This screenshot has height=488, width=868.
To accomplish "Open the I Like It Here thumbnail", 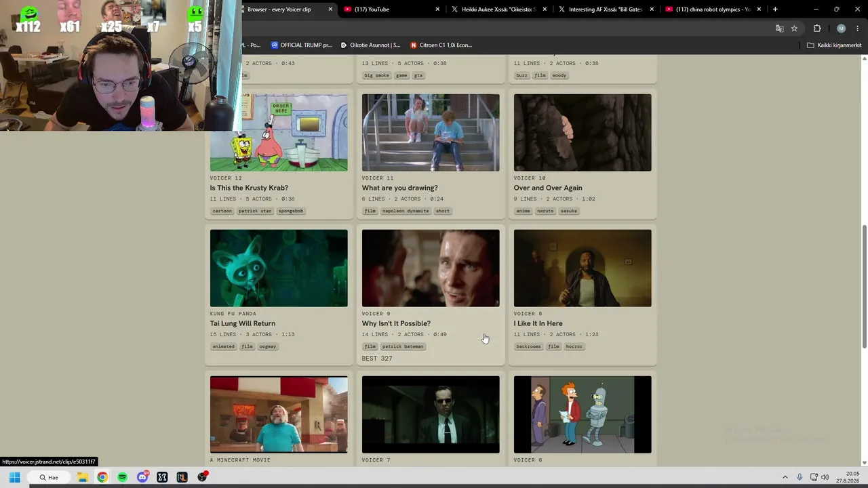I will (583, 268).
